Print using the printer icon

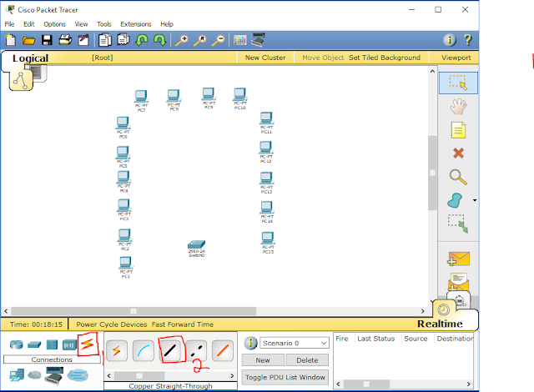[65, 40]
